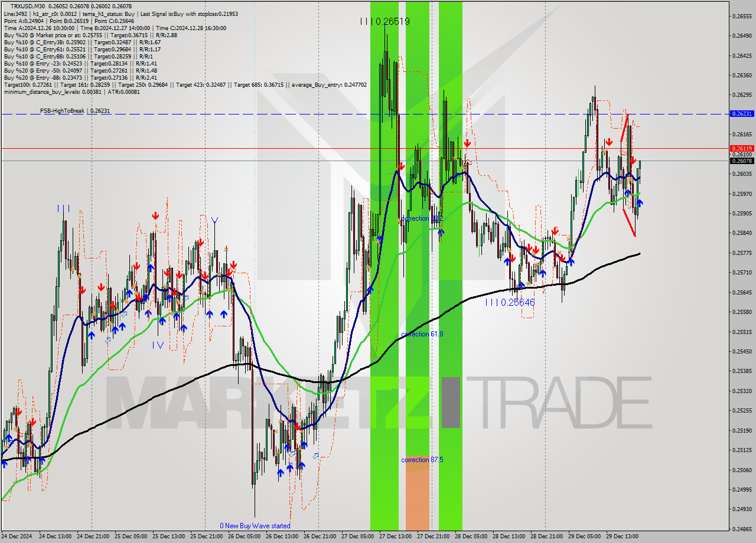
Task: Click the 28 Dec 05:00 time label
Action: tap(471, 537)
